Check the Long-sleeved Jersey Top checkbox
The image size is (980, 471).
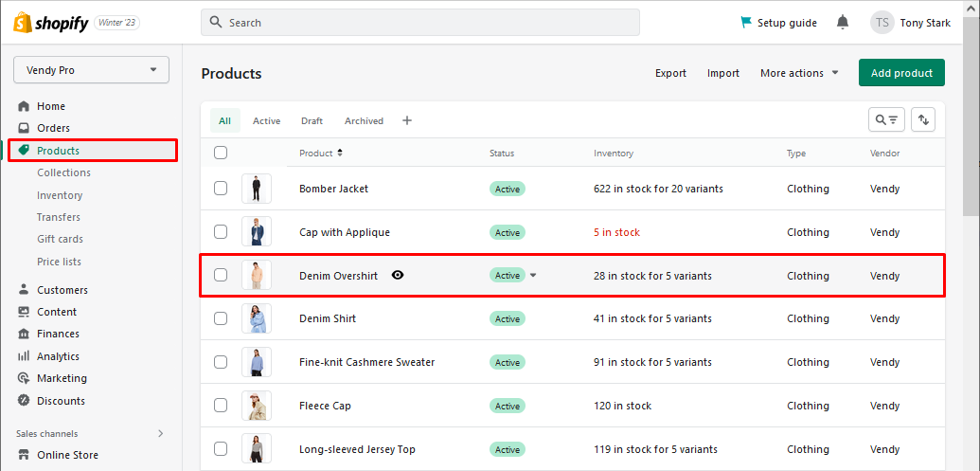[x=221, y=449]
